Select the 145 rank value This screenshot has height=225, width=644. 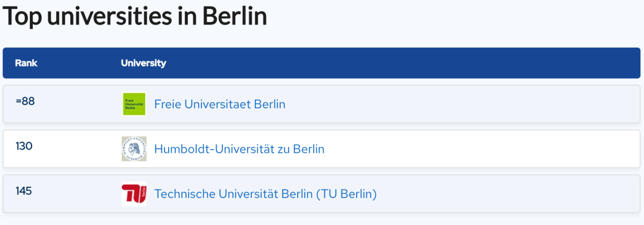(x=24, y=191)
